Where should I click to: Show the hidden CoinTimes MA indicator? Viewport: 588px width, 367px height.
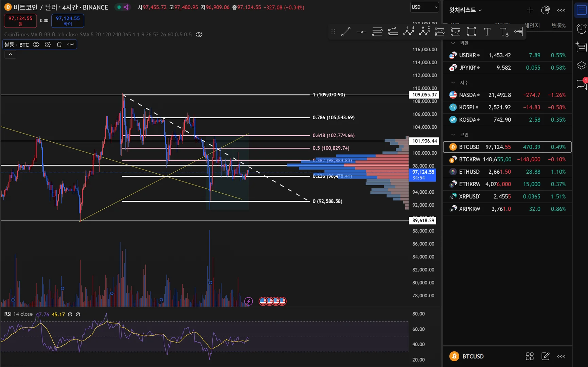pyautogui.click(x=199, y=34)
